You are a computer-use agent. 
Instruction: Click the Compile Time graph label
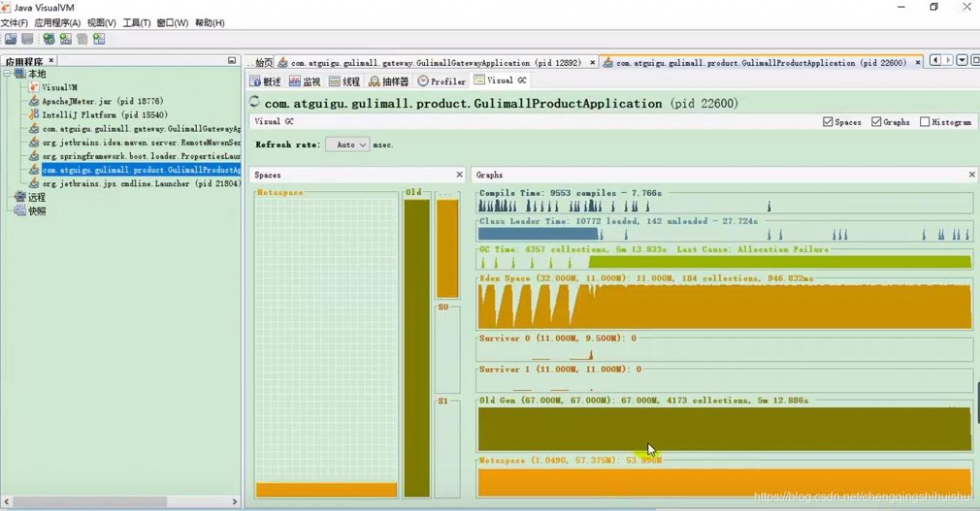(570, 194)
